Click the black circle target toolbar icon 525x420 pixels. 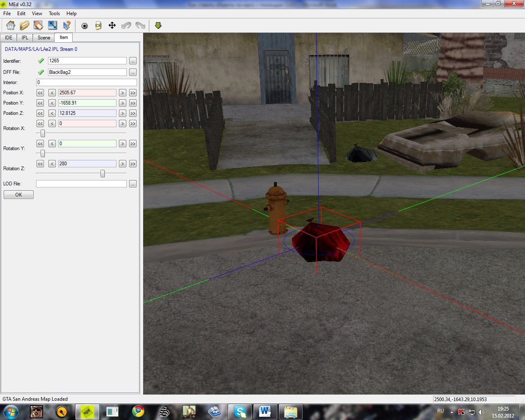[x=84, y=25]
